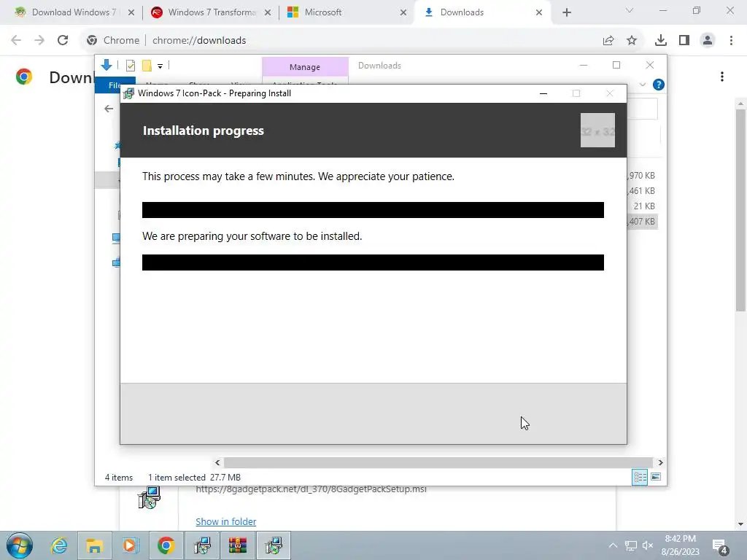Click Explorer Properties quick access icon
Image resolution: width=747 pixels, height=560 pixels.
[130, 66]
